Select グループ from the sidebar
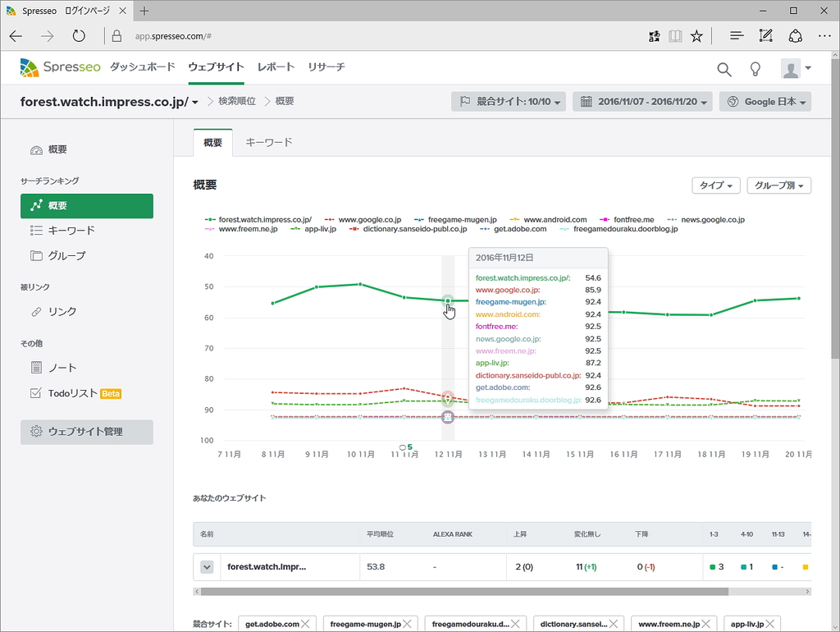840x632 pixels. [70, 255]
